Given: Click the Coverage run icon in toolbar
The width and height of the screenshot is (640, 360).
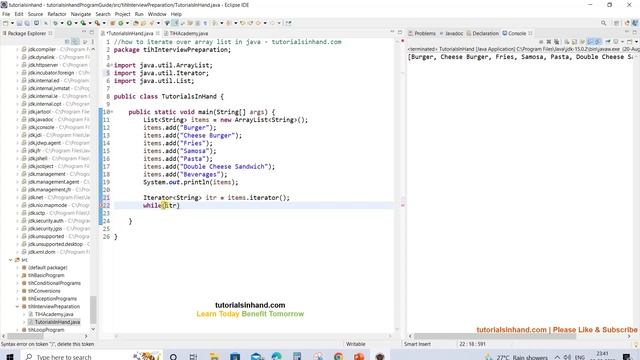Looking at the screenshot, I should click(83, 23).
